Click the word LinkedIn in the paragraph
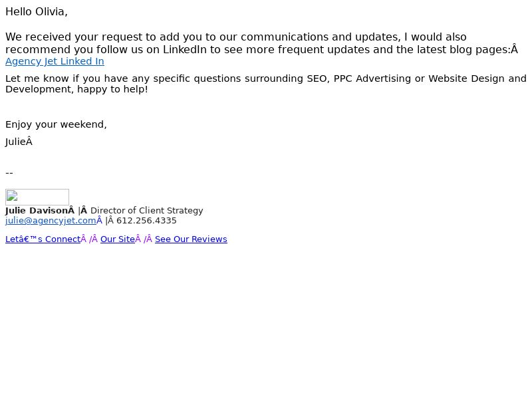Viewport: 532px width, 399px height. (185, 49)
